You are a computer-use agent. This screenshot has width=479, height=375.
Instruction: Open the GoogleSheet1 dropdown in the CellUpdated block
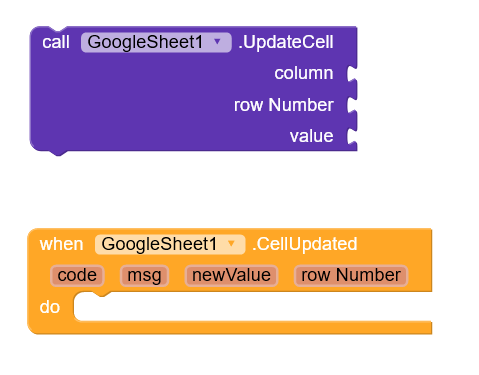point(170,244)
